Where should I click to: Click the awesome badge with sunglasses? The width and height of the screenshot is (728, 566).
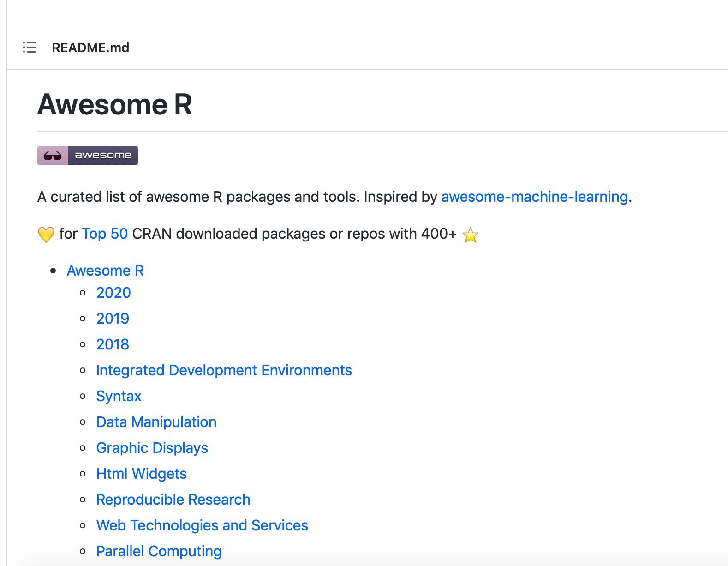point(88,156)
